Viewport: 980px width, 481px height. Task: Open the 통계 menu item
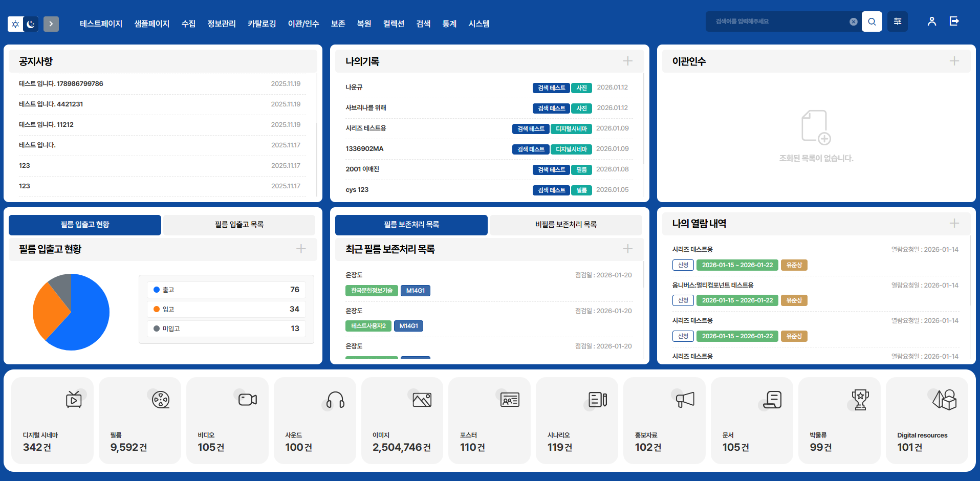[x=449, y=24]
